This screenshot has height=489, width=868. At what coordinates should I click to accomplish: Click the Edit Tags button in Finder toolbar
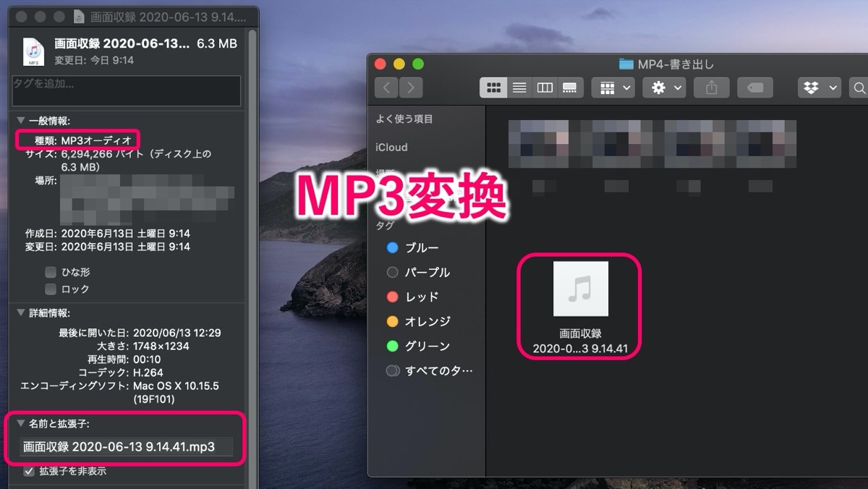[x=755, y=88]
